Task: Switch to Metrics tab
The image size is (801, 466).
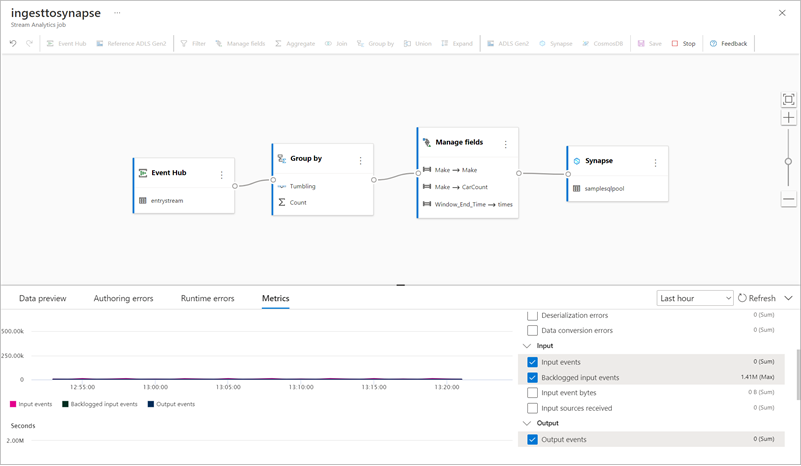Action: (275, 298)
